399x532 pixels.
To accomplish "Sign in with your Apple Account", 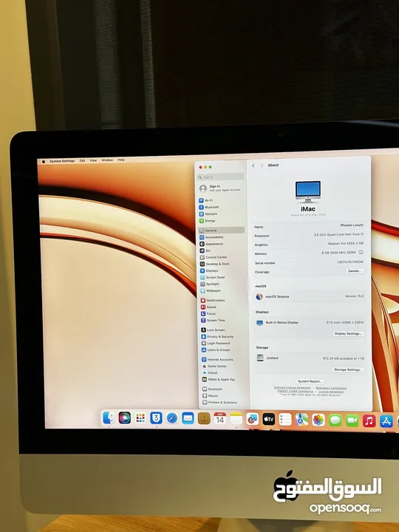I will [220, 188].
